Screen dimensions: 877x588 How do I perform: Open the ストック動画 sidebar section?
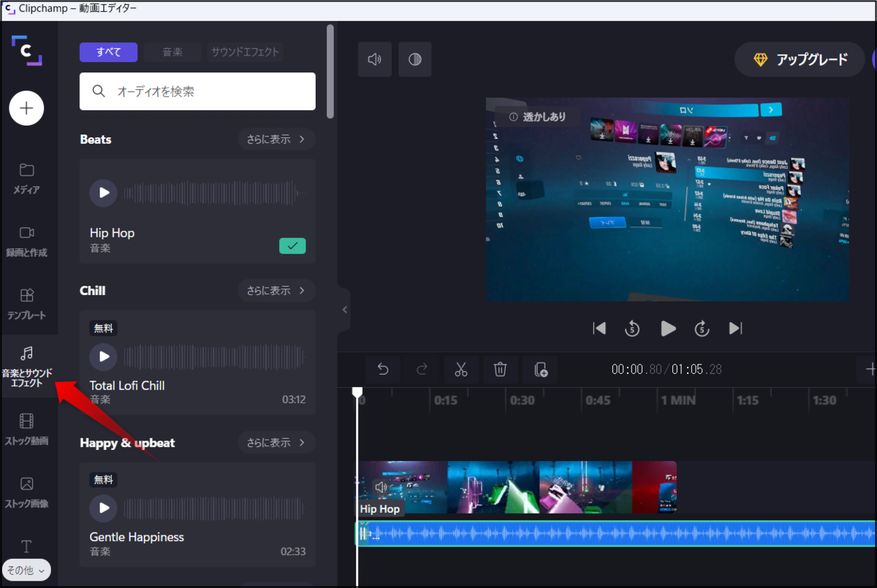[26, 430]
